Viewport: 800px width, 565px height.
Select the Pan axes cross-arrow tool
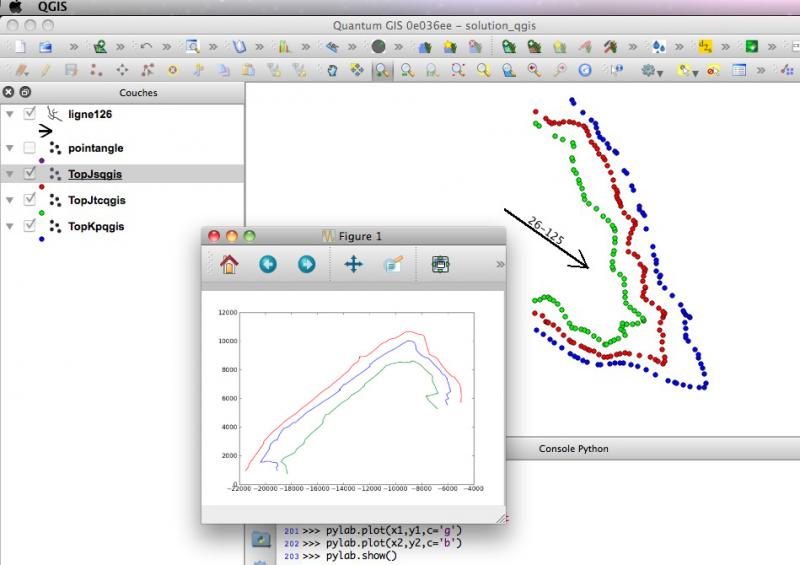coord(353,264)
